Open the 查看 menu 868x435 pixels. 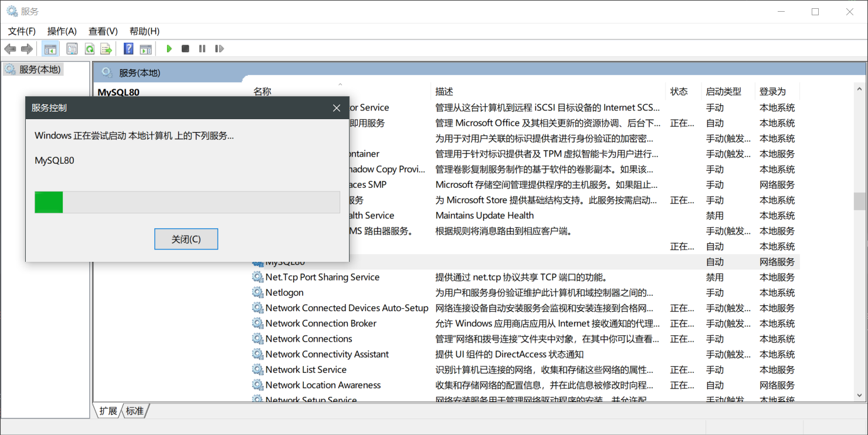103,31
